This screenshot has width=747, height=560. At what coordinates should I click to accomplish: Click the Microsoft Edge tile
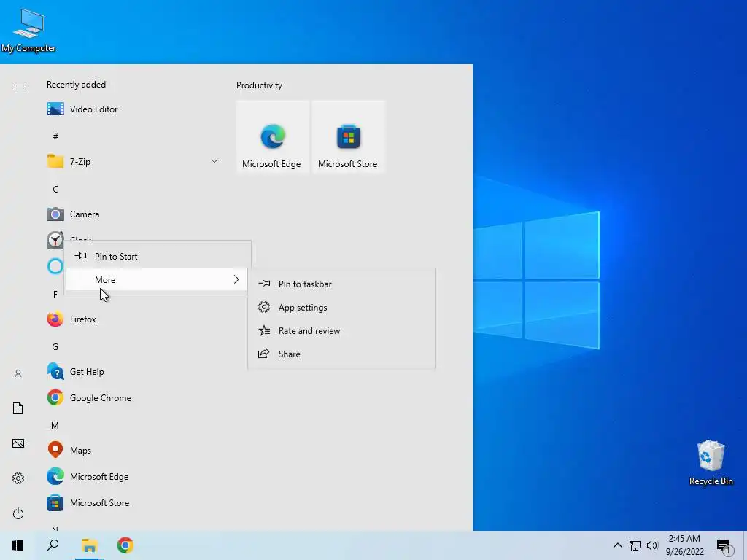pyautogui.click(x=273, y=136)
